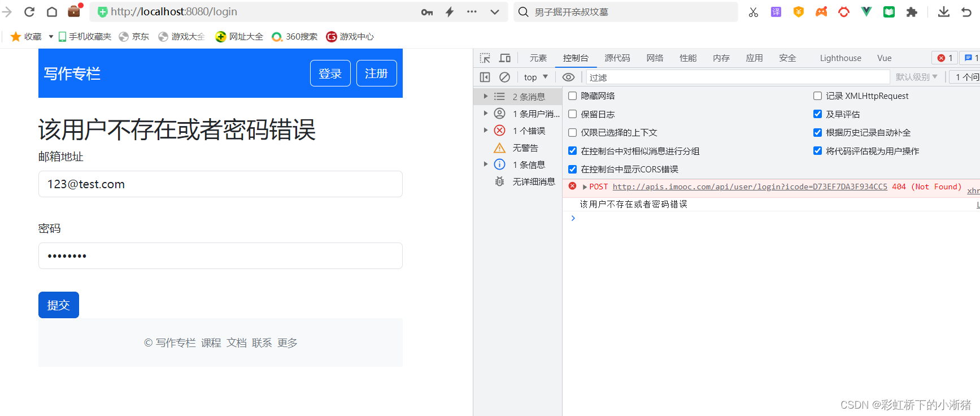Viewport: 980px width, 416px height.
Task: Select the 无警告 sidebar row
Action: (518, 148)
